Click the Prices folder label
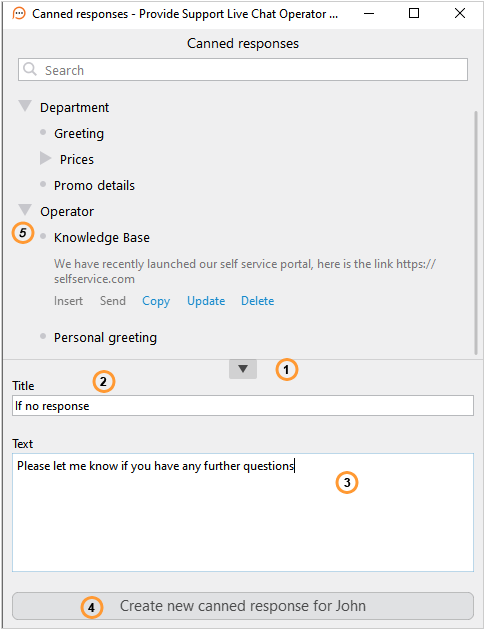Screen dimensions: 485x630 point(77,160)
